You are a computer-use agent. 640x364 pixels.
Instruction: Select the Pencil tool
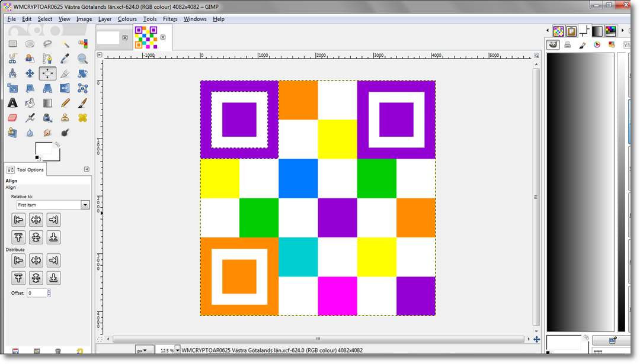(65, 103)
